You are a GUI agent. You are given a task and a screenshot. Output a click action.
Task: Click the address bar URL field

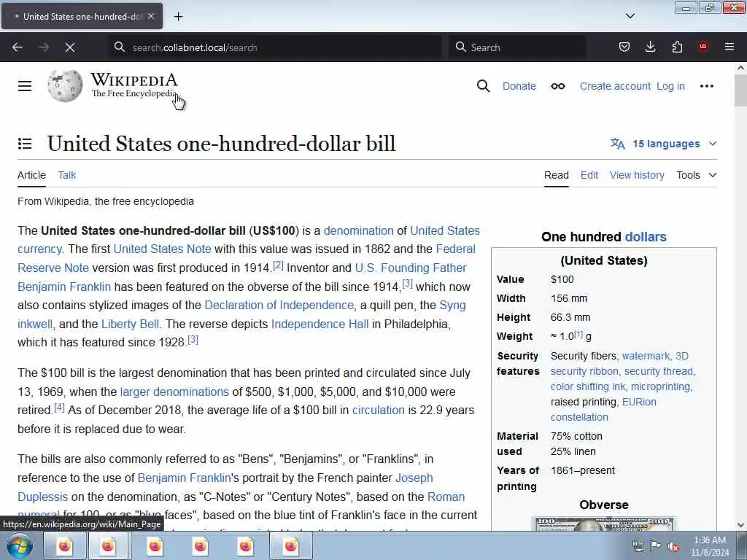click(276, 47)
